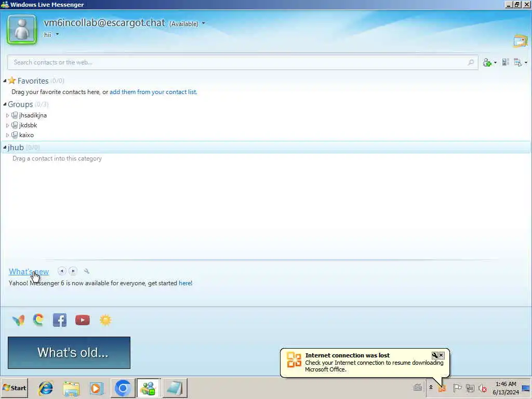This screenshot has height=399, width=532.
Task: Click the What's old... banner
Action: coord(69,353)
